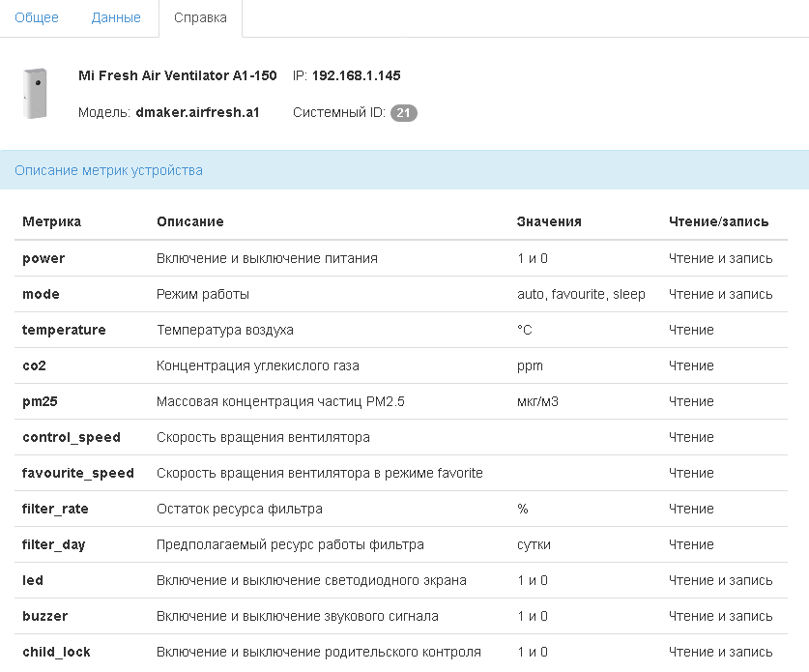
Task: Select the Справка tab
Action: pyautogui.click(x=200, y=17)
